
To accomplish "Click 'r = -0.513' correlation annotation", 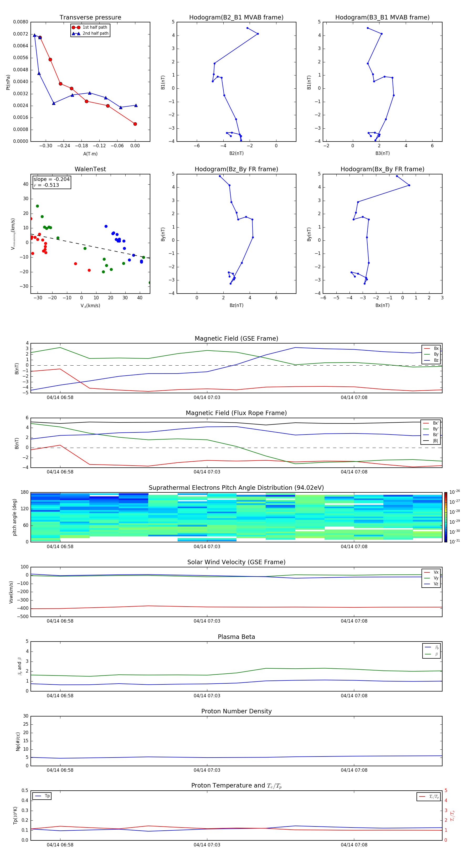I will pyautogui.click(x=47, y=185).
